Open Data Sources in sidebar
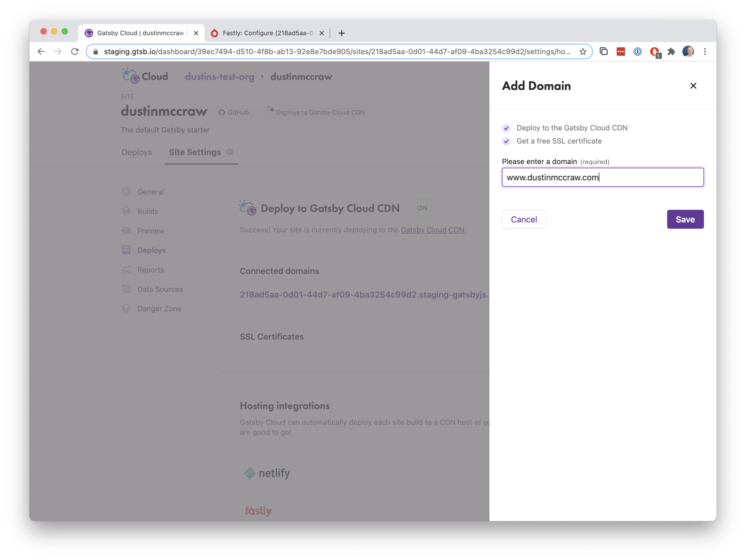The width and height of the screenshot is (746, 560). pyautogui.click(x=160, y=290)
